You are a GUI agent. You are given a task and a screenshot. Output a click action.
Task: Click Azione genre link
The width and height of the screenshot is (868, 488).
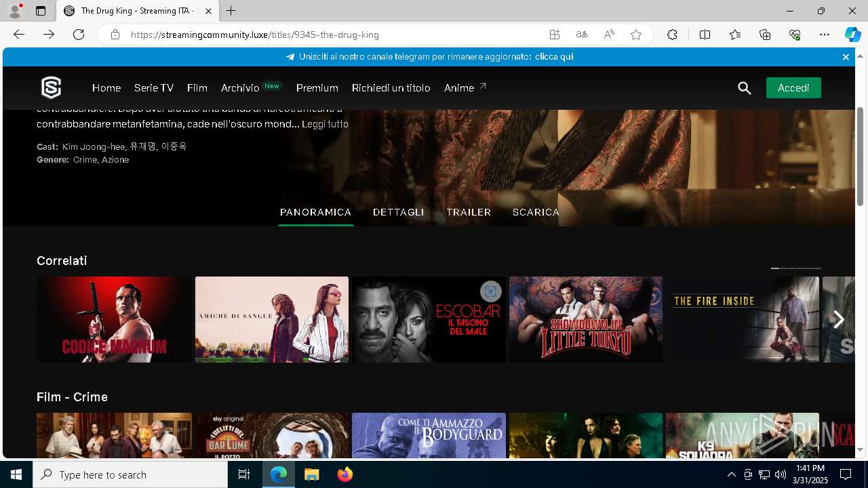[115, 160]
